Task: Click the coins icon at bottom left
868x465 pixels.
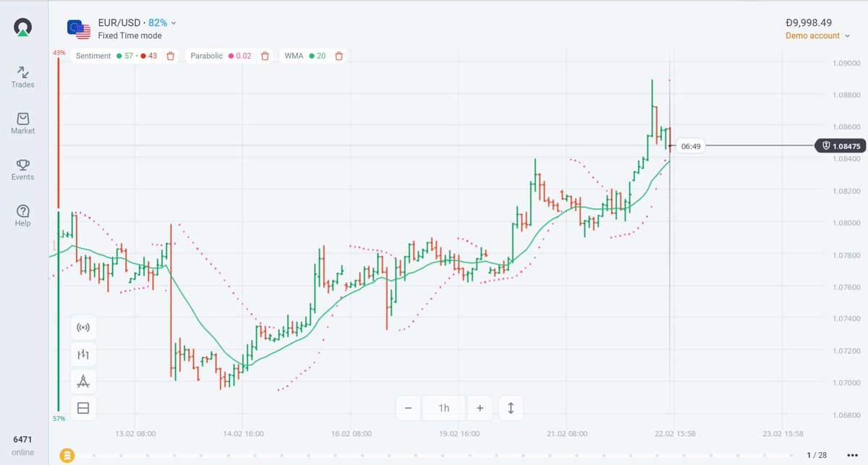Action: (x=67, y=455)
